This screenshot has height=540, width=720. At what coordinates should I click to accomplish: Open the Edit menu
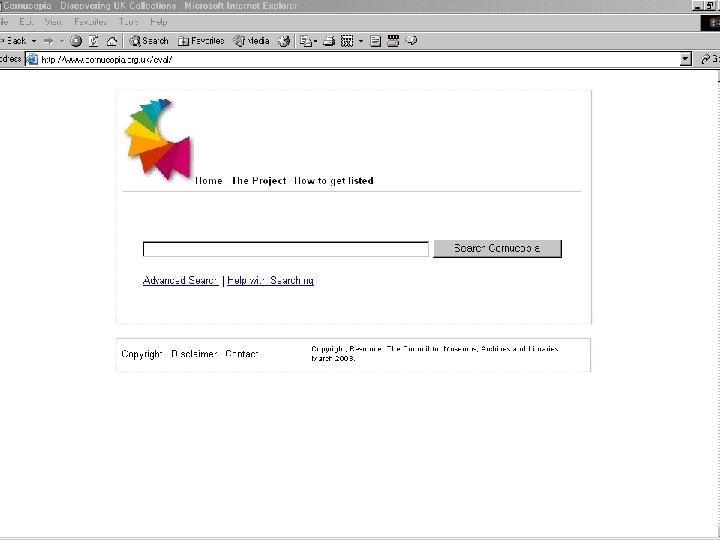coord(26,22)
